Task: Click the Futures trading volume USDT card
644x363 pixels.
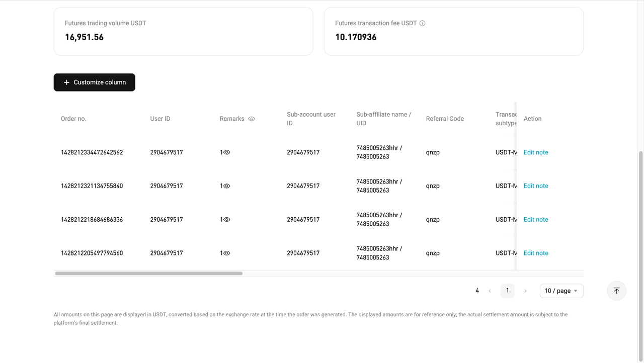Action: pyautogui.click(x=183, y=31)
